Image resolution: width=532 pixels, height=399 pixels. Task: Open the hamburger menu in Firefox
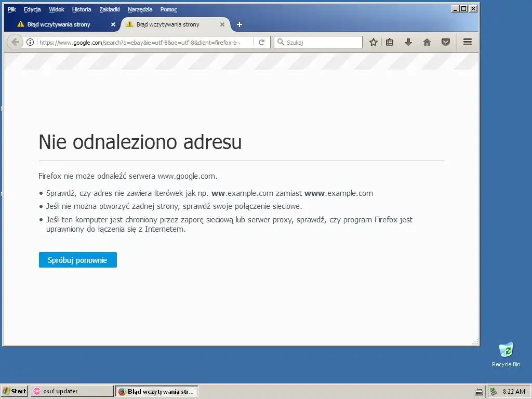tap(468, 42)
